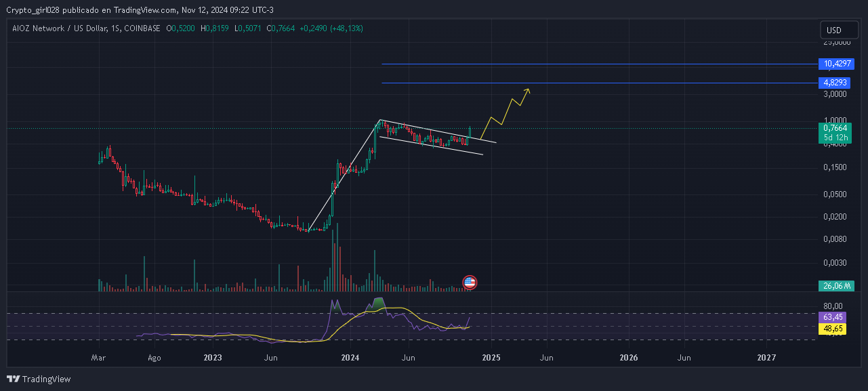Click the 0,0500 price scale label
Viewport: 868px width, 391px height.
[x=833, y=194]
